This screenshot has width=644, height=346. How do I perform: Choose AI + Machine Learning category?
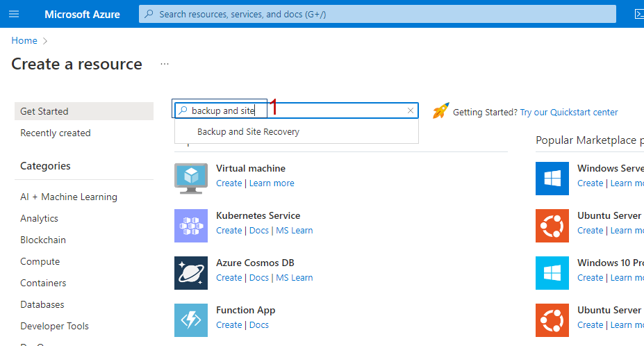69,197
